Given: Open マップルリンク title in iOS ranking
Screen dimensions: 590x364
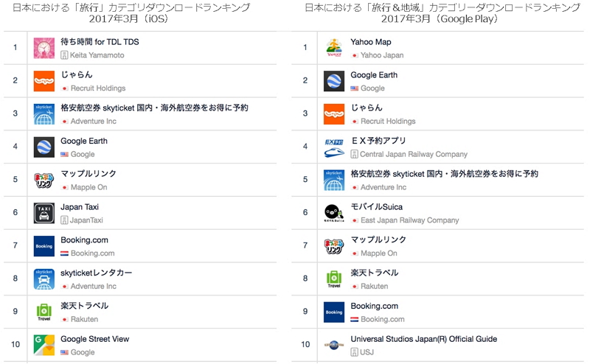Looking at the screenshot, I should click(88, 174).
